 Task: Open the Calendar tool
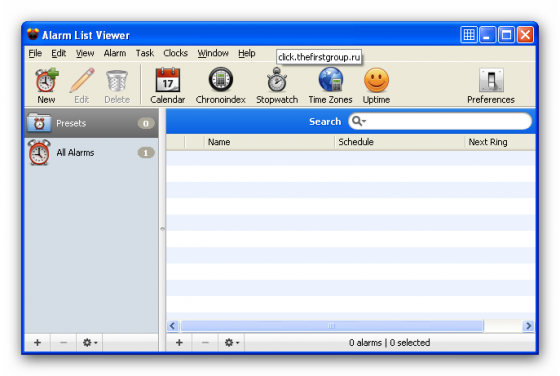coord(168,86)
